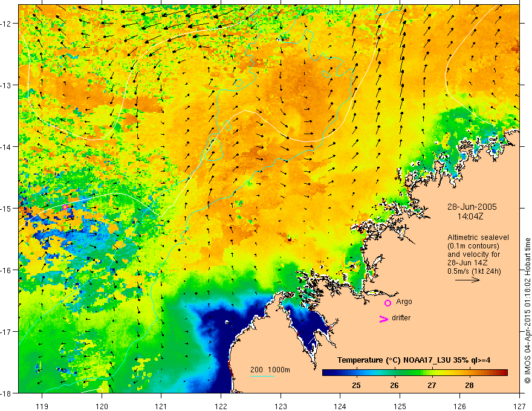Click the longitude axis label 123
The image size is (532, 411).
(x=281, y=406)
